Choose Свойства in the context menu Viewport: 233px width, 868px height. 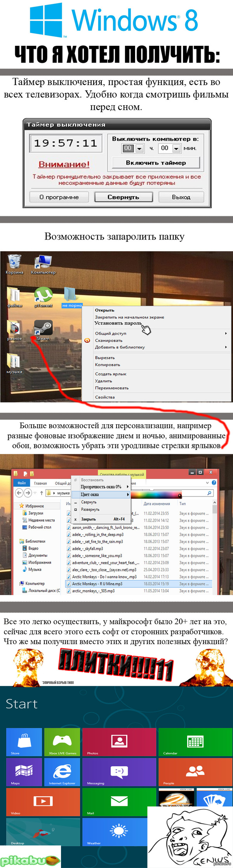[x=105, y=397]
